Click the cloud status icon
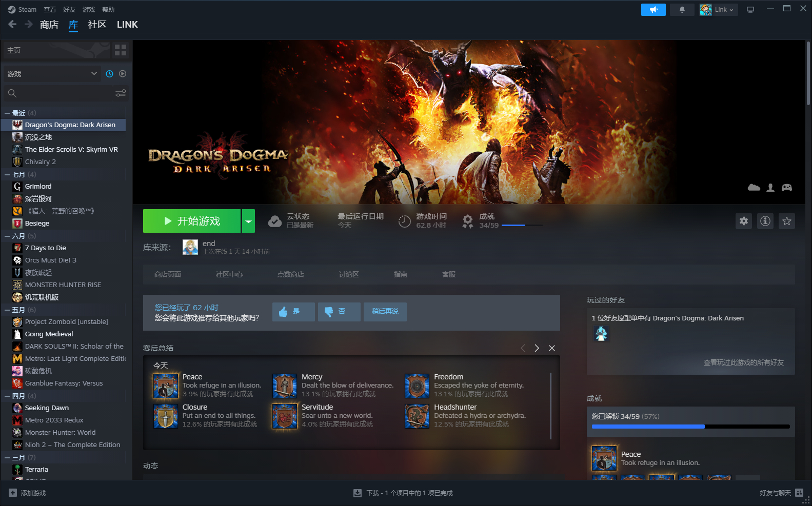 pos(275,221)
